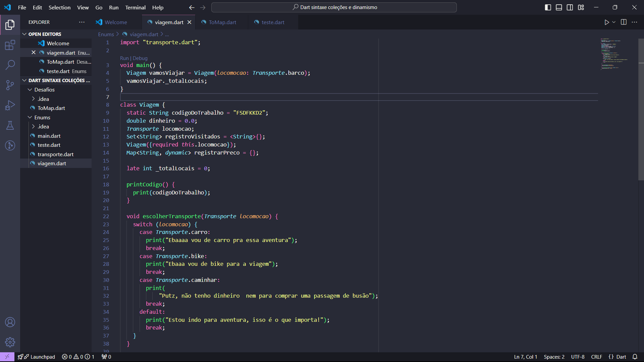Screen dimensions: 644x362
Task: Open main.dart in the file tree
Action: 49,136
